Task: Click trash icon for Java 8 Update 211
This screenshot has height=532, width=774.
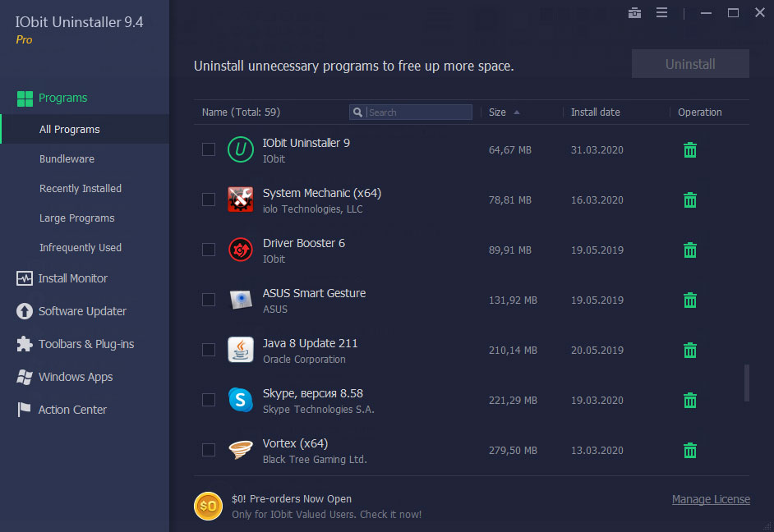Action: pos(690,350)
